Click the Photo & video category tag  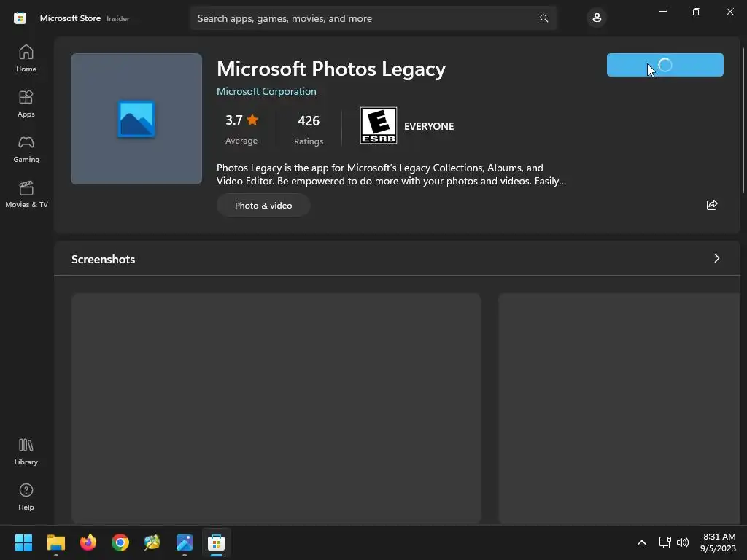click(263, 205)
